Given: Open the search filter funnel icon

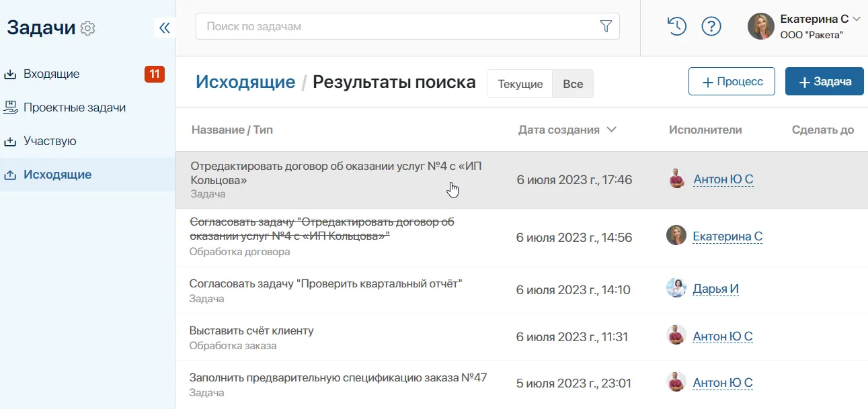Looking at the screenshot, I should (x=606, y=26).
